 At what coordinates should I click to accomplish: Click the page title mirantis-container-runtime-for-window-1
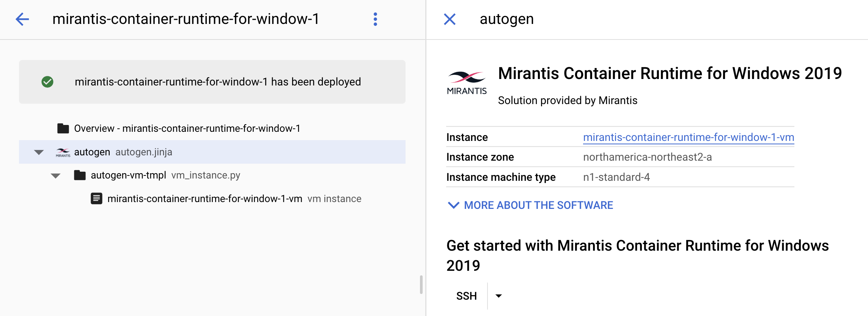(186, 19)
